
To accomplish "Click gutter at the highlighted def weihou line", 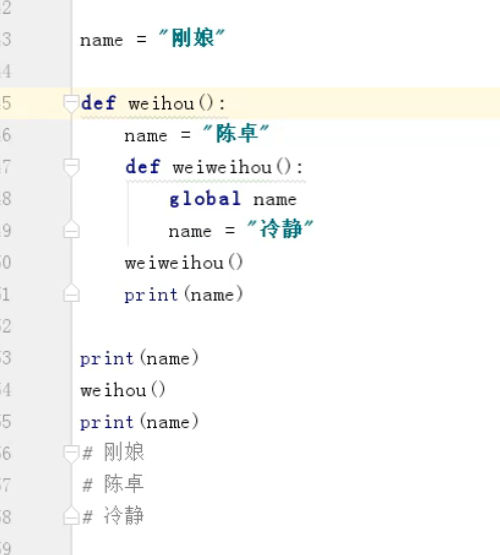I will coord(35,103).
